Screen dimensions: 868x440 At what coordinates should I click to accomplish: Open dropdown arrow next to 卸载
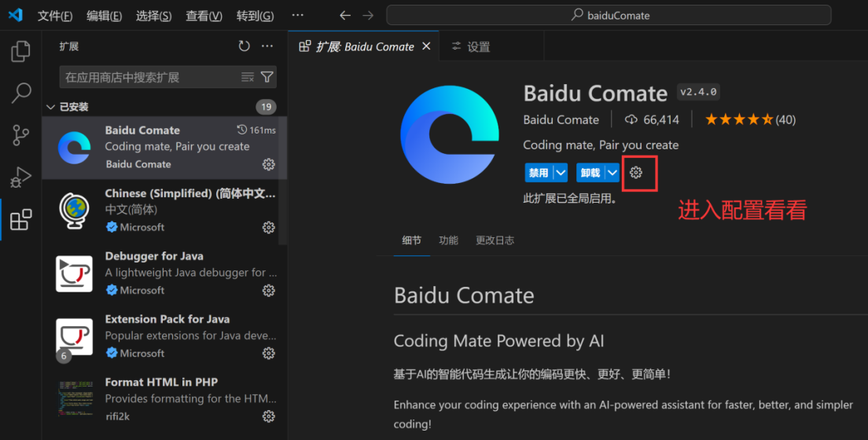point(612,173)
